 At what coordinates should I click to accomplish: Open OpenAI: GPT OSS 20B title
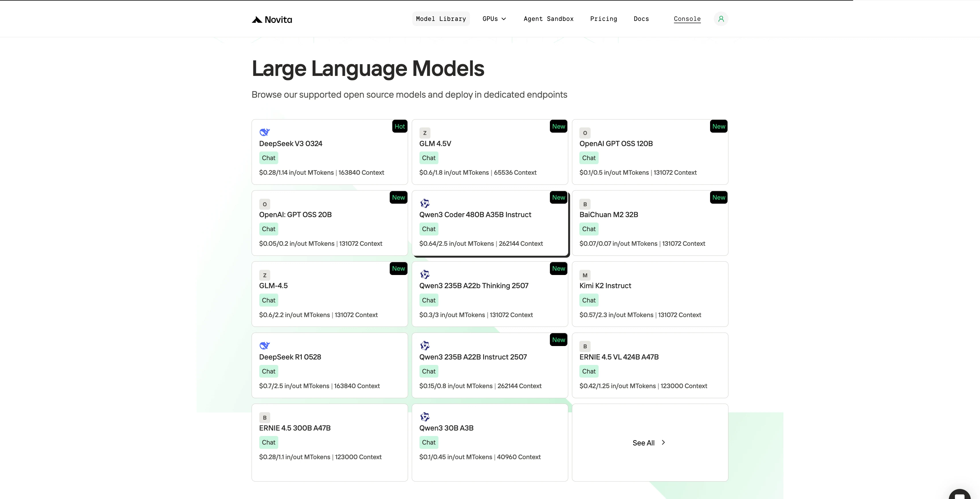(x=295, y=215)
